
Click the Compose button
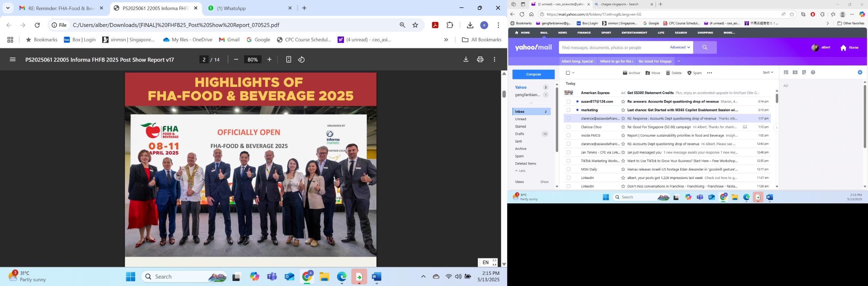(534, 74)
